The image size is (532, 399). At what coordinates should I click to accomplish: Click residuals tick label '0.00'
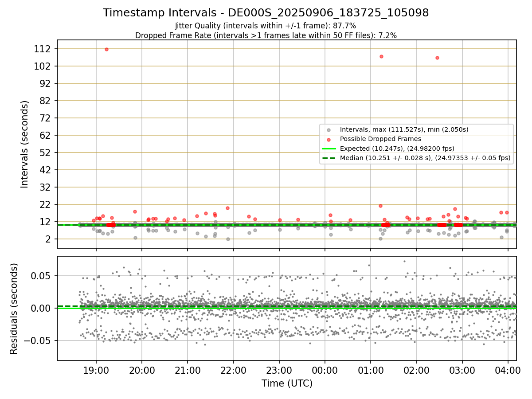(41, 308)
